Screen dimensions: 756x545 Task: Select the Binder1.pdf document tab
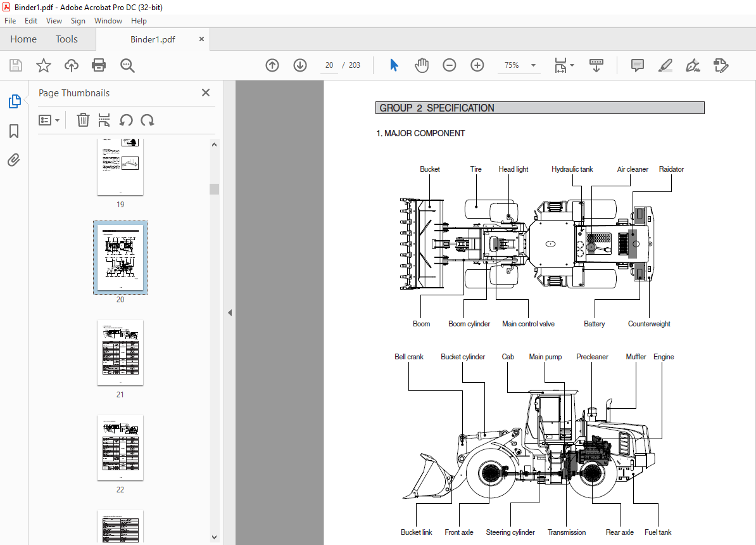click(x=153, y=39)
